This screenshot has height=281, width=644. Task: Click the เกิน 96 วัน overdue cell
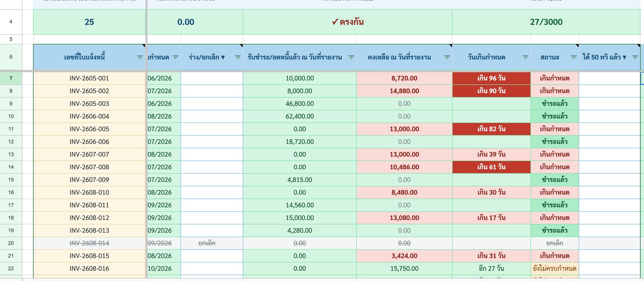click(491, 78)
